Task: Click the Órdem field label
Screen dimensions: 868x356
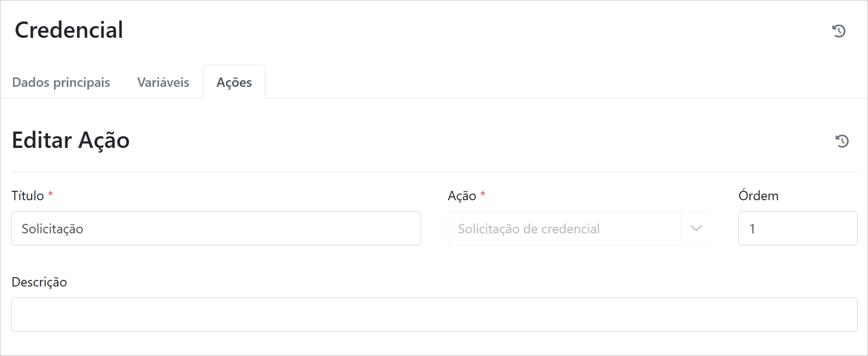Action: [758, 196]
